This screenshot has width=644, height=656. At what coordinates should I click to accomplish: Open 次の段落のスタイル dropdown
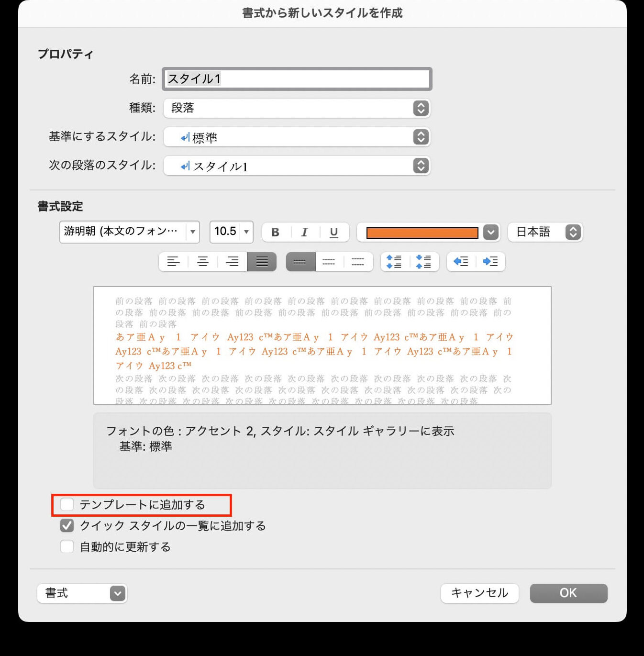point(297,166)
